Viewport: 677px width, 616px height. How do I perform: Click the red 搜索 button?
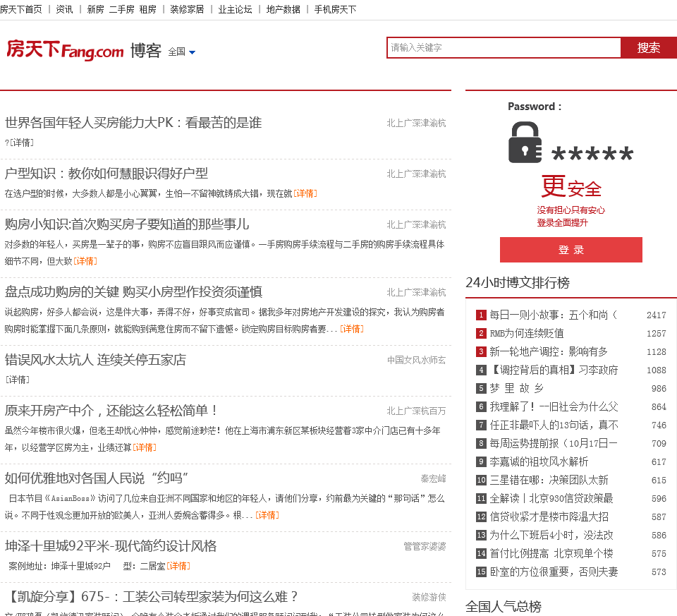click(x=649, y=47)
